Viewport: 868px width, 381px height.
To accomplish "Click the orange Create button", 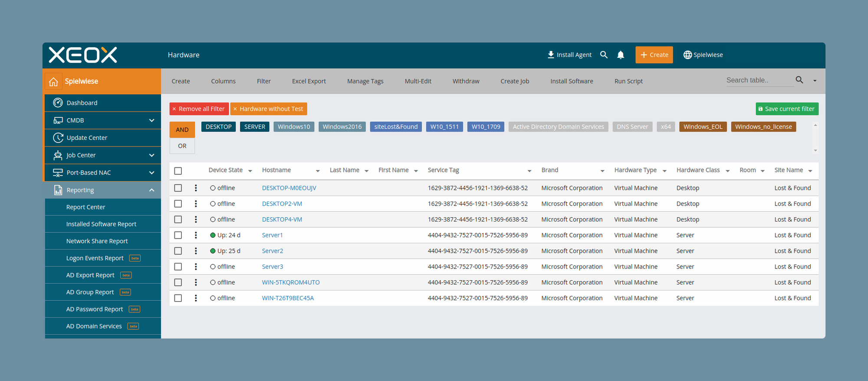I will pyautogui.click(x=654, y=55).
